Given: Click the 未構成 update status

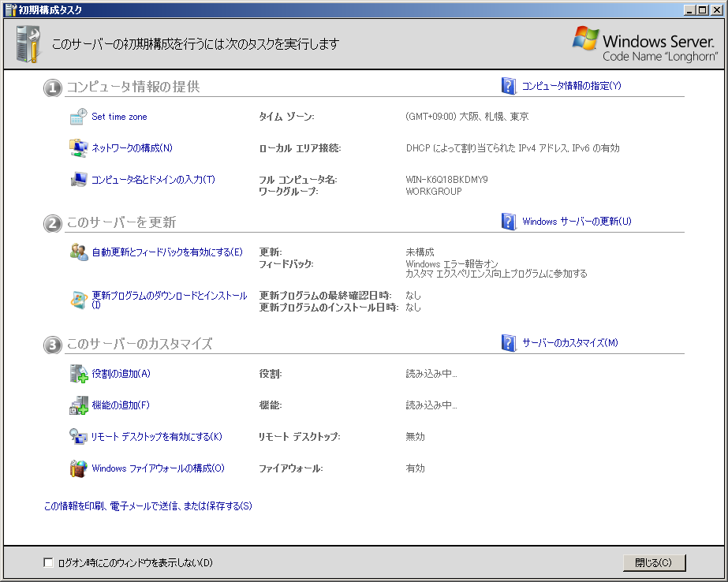Looking at the screenshot, I should (x=420, y=252).
